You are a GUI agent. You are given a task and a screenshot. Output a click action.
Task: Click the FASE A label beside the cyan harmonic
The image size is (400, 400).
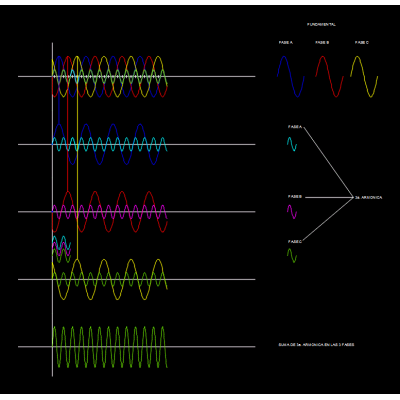tap(295, 127)
